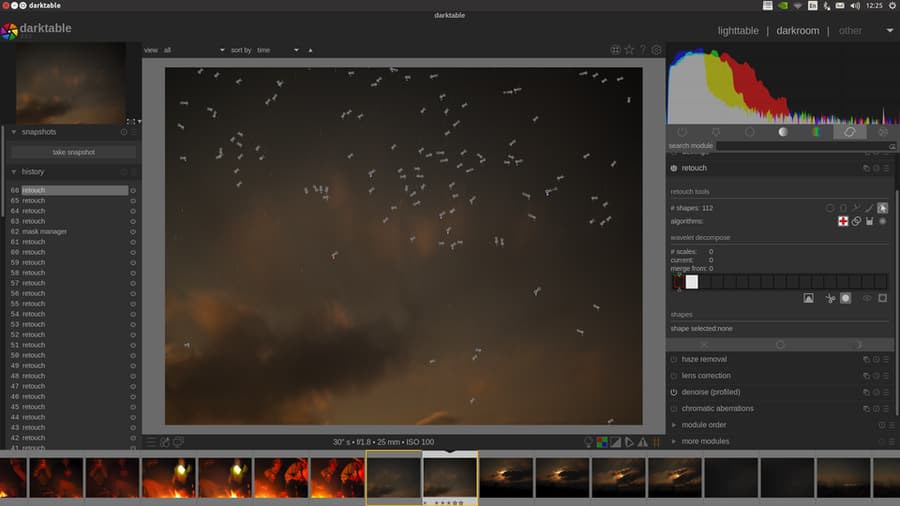Screen dimensions: 900x506
Task: Create a new retouch module instance
Action: coord(866,168)
